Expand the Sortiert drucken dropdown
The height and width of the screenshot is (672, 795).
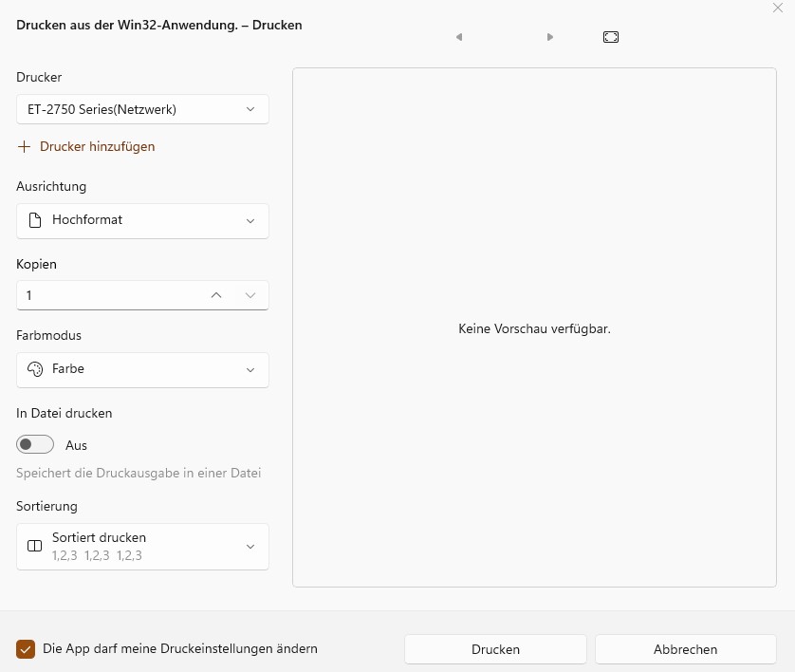[x=142, y=546]
